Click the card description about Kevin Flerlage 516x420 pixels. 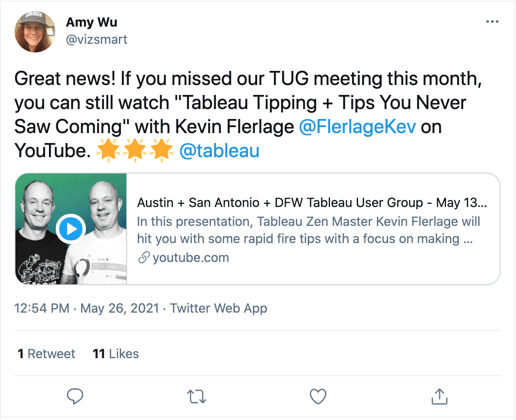pos(308,230)
